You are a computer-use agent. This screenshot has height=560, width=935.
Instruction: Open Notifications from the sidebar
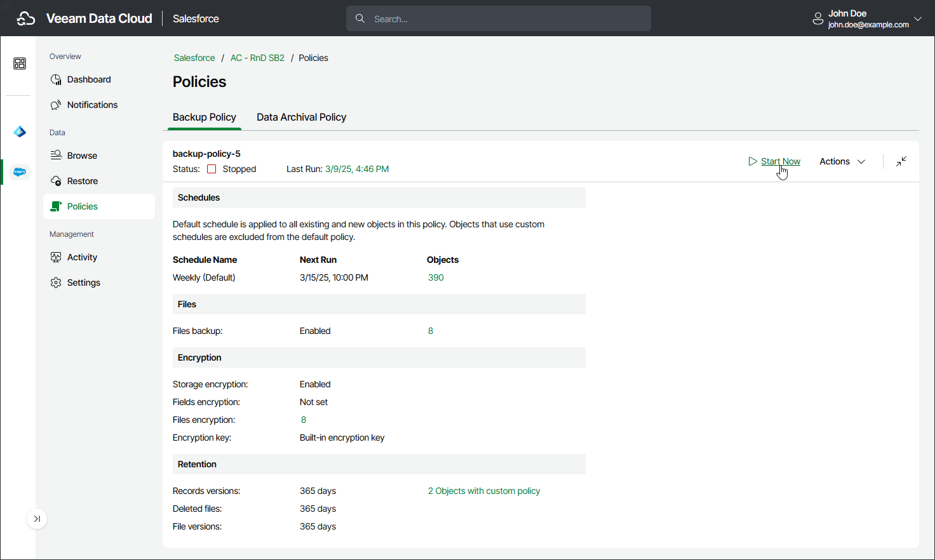click(99, 105)
